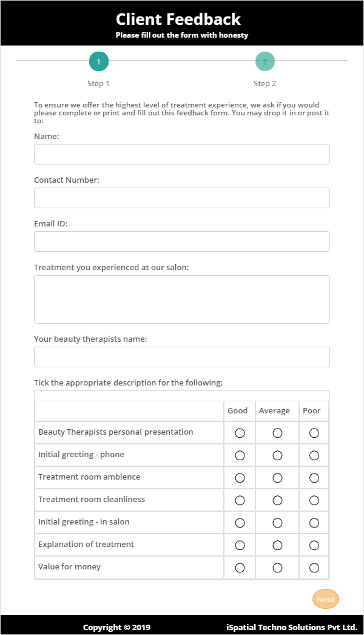The height and width of the screenshot is (635, 364).
Task: Go to the Step 2 circle indicator
Action: point(265,61)
